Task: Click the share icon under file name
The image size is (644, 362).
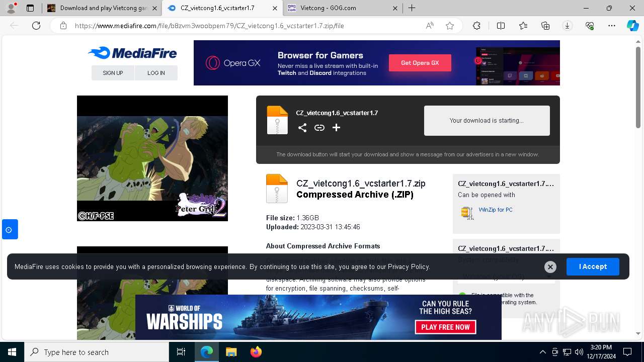Action: click(302, 128)
